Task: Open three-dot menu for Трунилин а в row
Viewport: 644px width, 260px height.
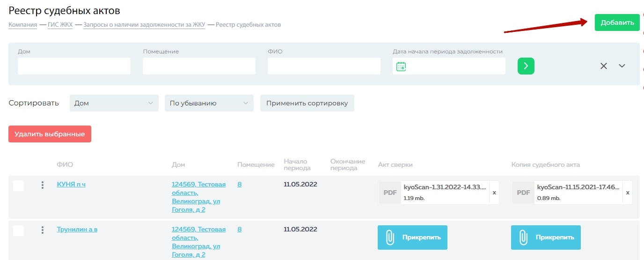Action: pyautogui.click(x=43, y=230)
